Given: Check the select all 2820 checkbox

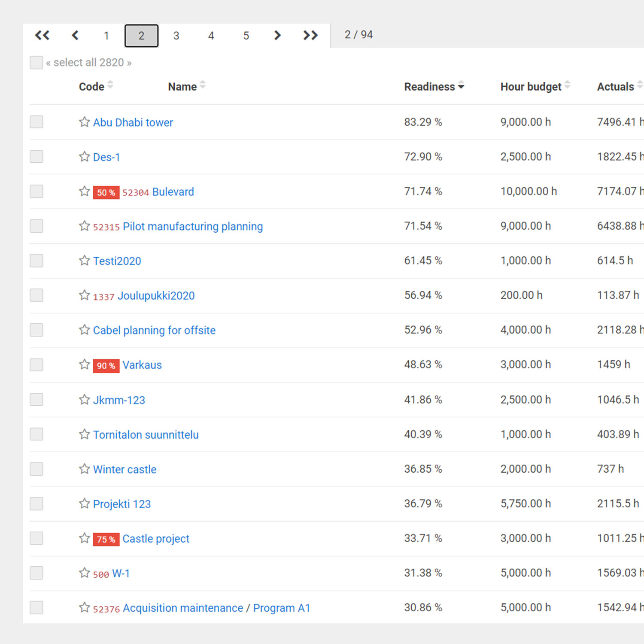Looking at the screenshot, I should pos(36,62).
